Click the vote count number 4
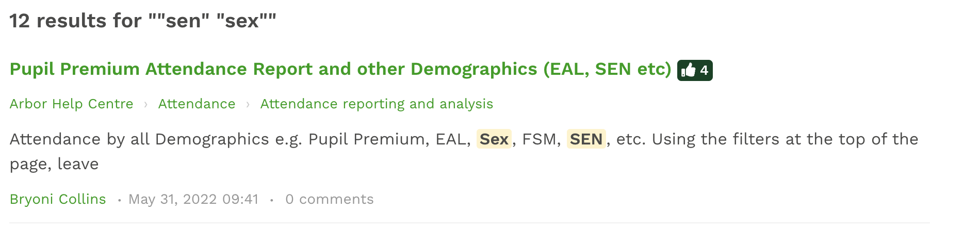The height and width of the screenshot is (227, 980). (704, 70)
